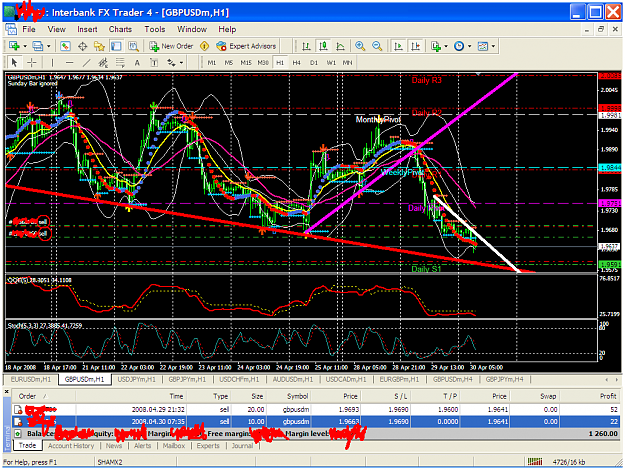Select the Cursor arrow tool
Viewport: 625px width, 470px height.
point(15,63)
